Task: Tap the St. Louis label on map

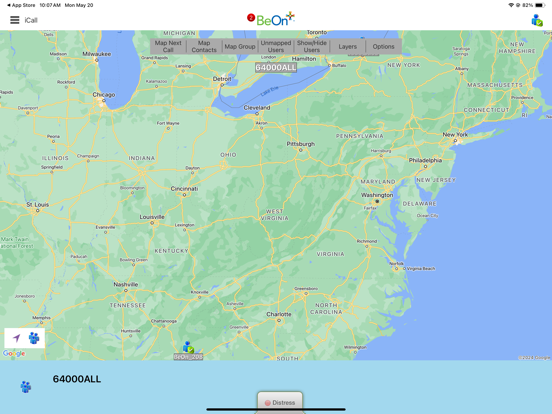Action: (38, 205)
